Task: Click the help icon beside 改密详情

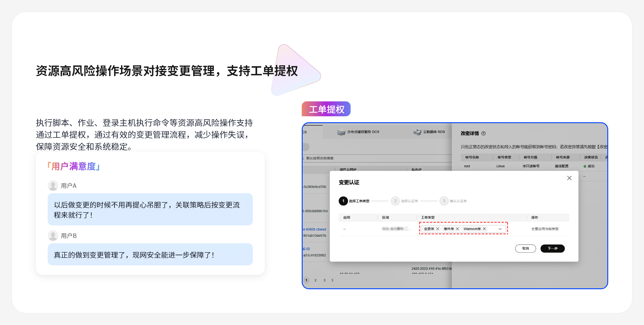Action: click(484, 133)
